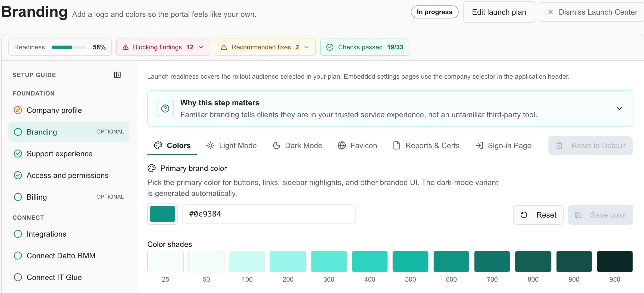The image size is (644, 293).
Task: Click the Reset color button
Action: [538, 215]
